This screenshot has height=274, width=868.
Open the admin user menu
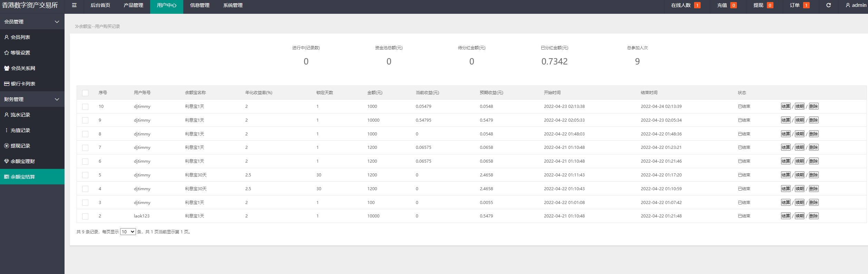856,5
